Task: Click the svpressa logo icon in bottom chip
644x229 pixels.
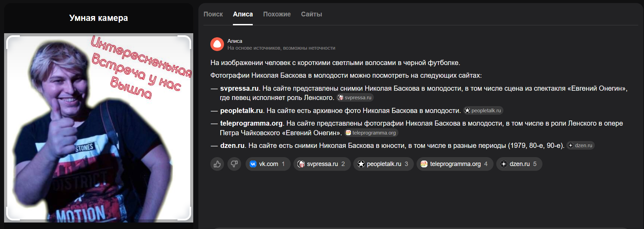Action: tap(301, 164)
